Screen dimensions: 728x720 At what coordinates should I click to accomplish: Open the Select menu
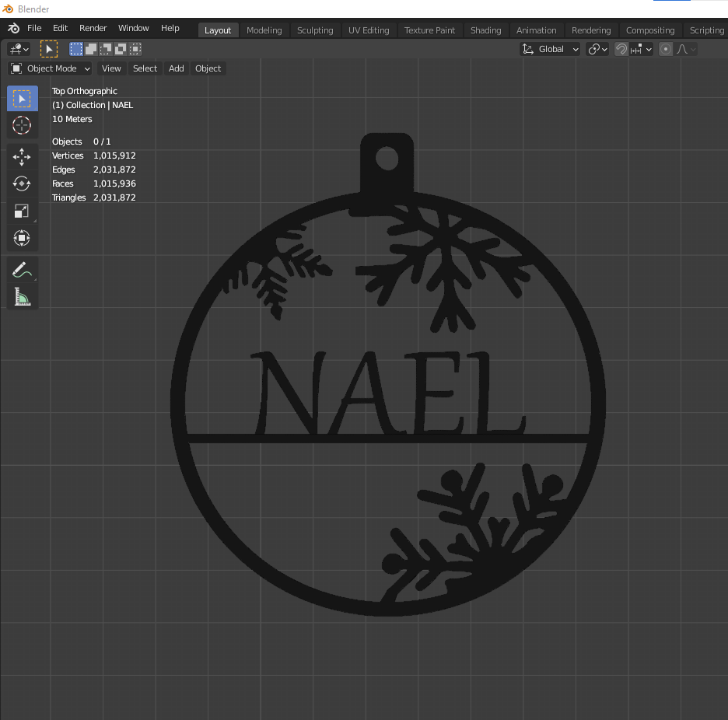pos(145,68)
